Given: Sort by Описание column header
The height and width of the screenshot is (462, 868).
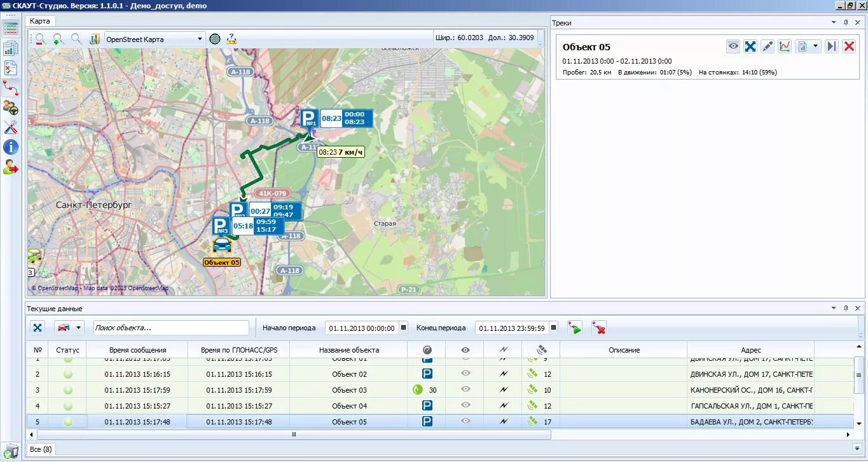Looking at the screenshot, I should [624, 349].
